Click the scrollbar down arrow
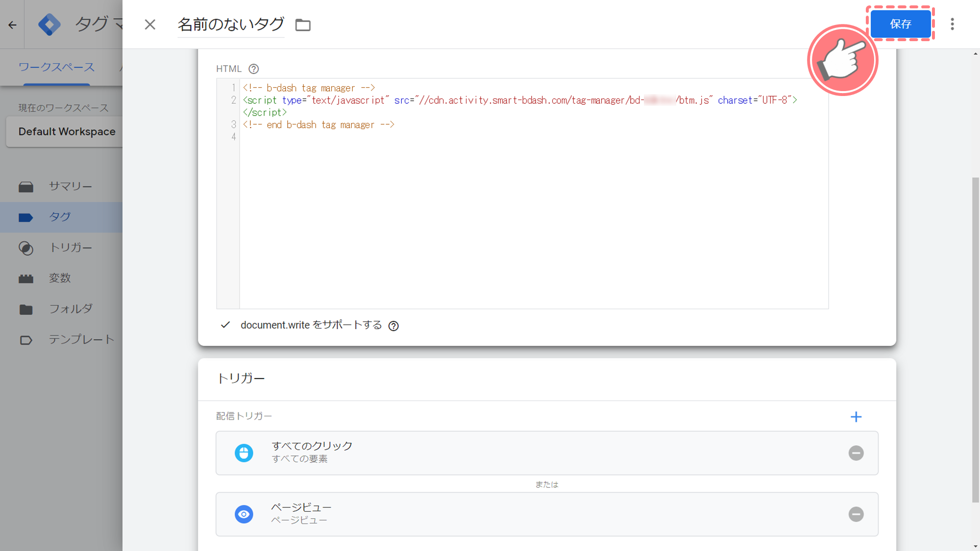This screenshot has height=551, width=980. (976, 546)
